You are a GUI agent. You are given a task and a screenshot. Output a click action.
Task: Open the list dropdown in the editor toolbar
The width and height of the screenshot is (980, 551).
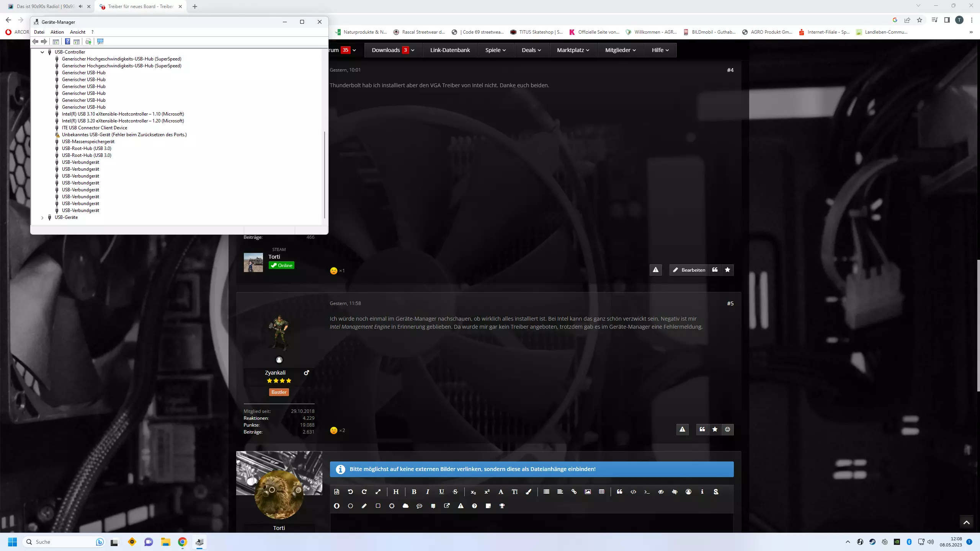pyautogui.click(x=546, y=492)
